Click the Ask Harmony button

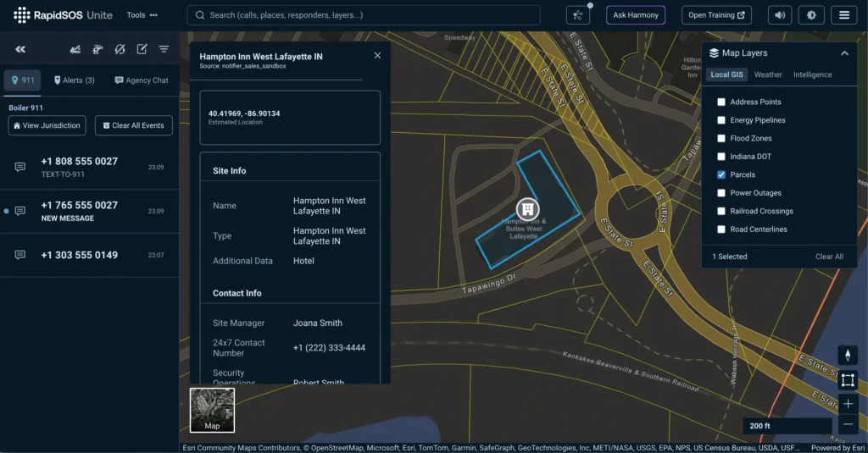636,15
